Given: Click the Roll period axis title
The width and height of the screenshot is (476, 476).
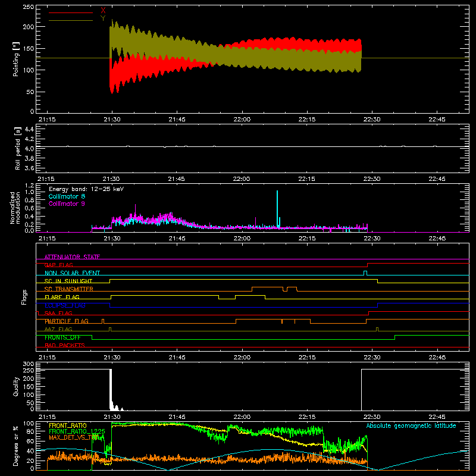Looking at the screenshot, I should point(17,148).
